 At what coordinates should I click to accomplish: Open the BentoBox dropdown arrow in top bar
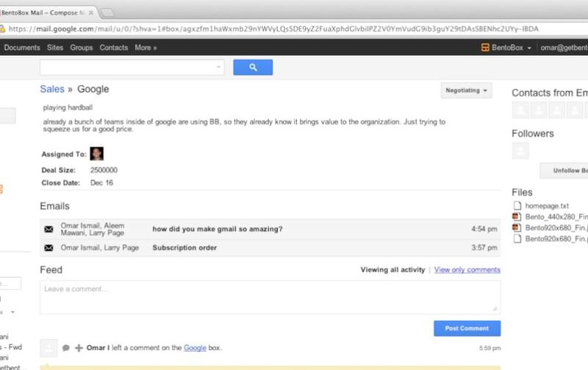pos(529,48)
